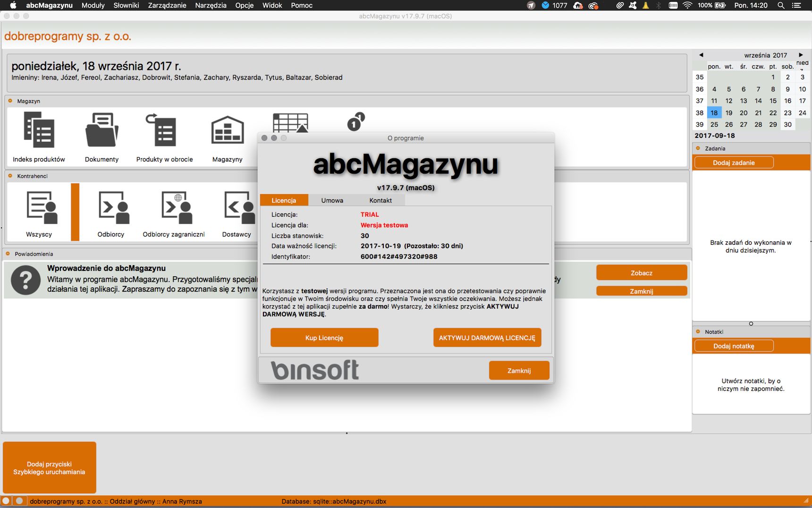Click the battery status indicator
812x508 pixels.
pos(712,5)
